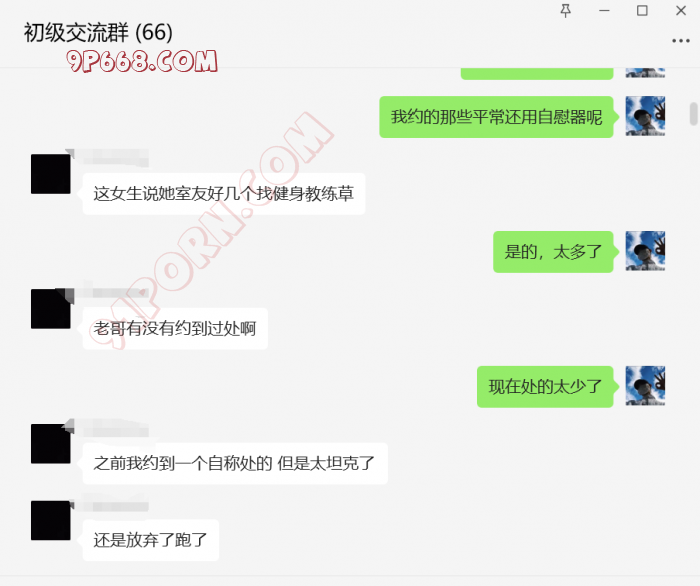The height and width of the screenshot is (586, 700).
Task: Click blurred sender name above 还是放弃了跑了
Action: (x=115, y=506)
